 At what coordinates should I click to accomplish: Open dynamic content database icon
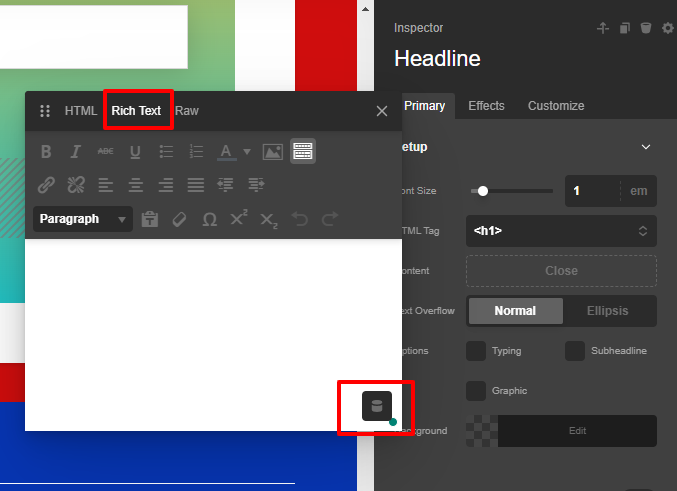376,405
